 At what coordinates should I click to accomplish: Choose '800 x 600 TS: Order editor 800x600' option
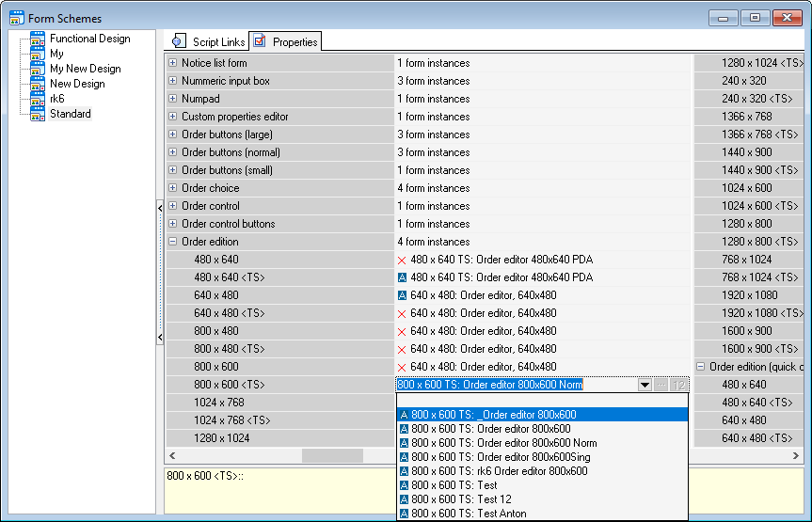[x=542, y=429]
